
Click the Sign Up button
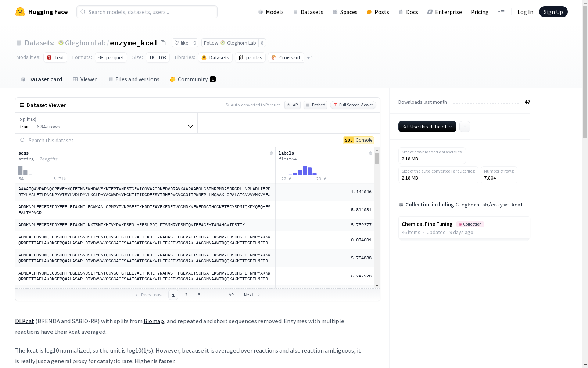[x=553, y=12]
